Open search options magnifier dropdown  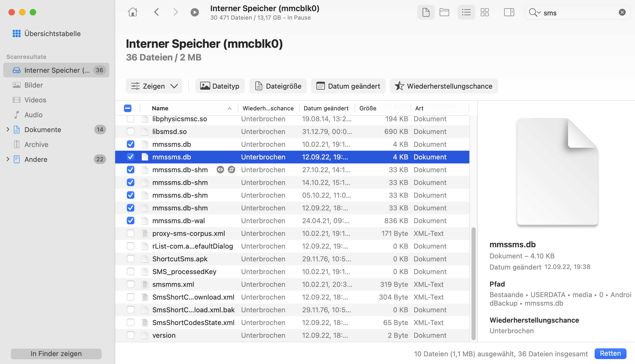pyautogui.click(x=535, y=12)
